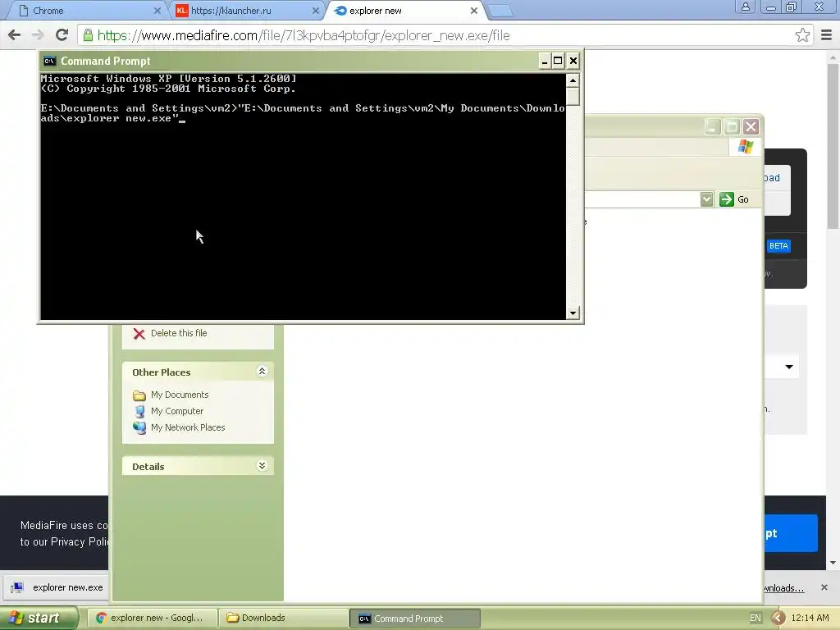Select the explorer new tab
The width and height of the screenshot is (840, 630).
(x=404, y=11)
